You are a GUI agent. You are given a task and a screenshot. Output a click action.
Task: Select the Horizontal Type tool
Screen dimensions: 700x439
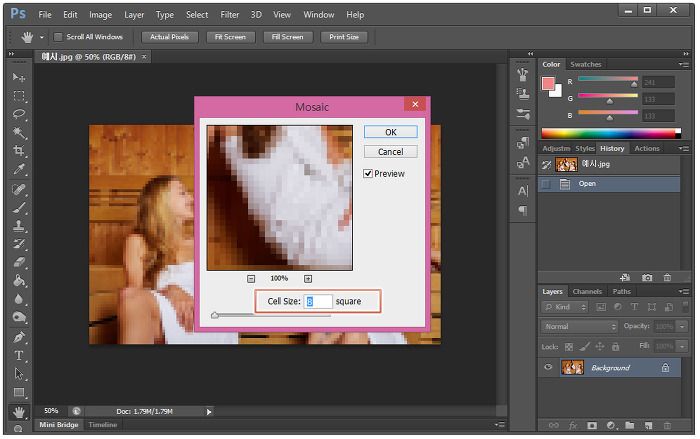click(x=19, y=355)
